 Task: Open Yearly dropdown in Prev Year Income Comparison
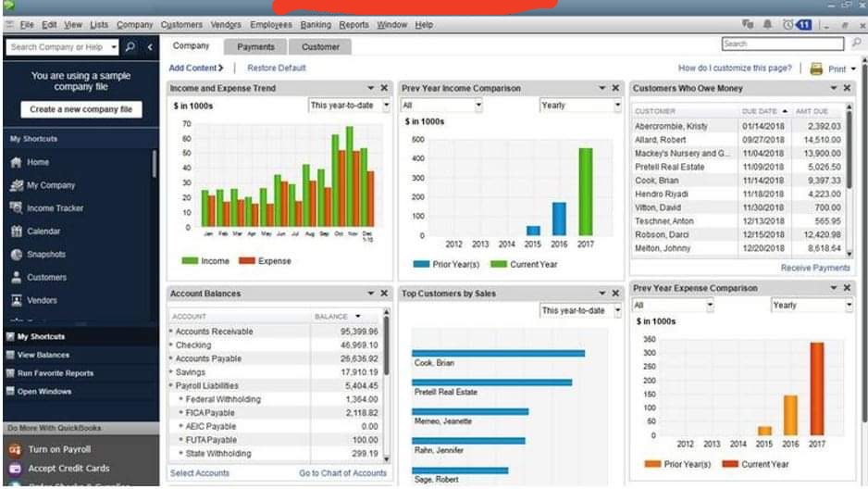pyautogui.click(x=580, y=106)
